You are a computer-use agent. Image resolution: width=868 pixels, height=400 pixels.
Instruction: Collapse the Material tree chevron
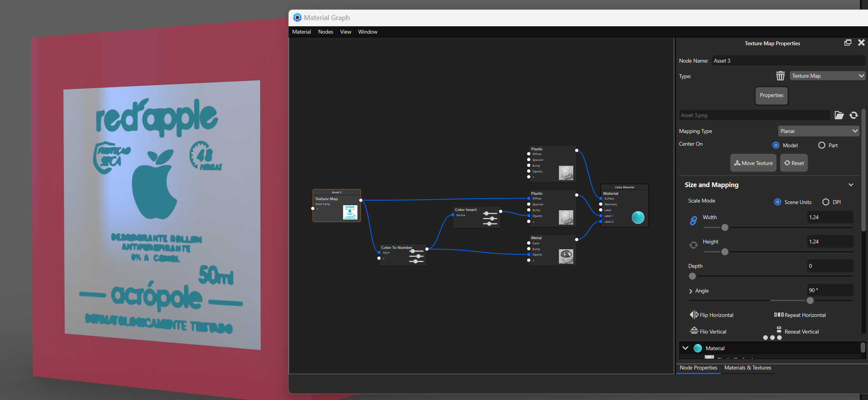tap(685, 348)
